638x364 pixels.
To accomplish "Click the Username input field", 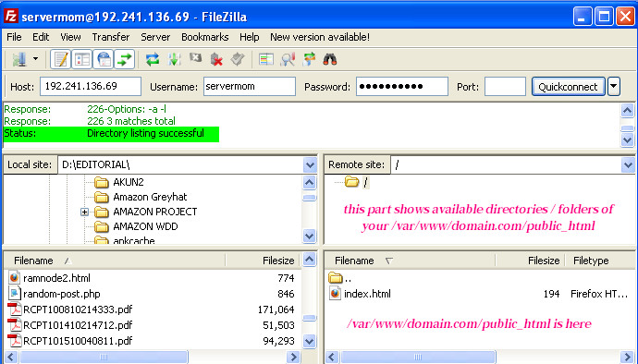I will 250,86.
